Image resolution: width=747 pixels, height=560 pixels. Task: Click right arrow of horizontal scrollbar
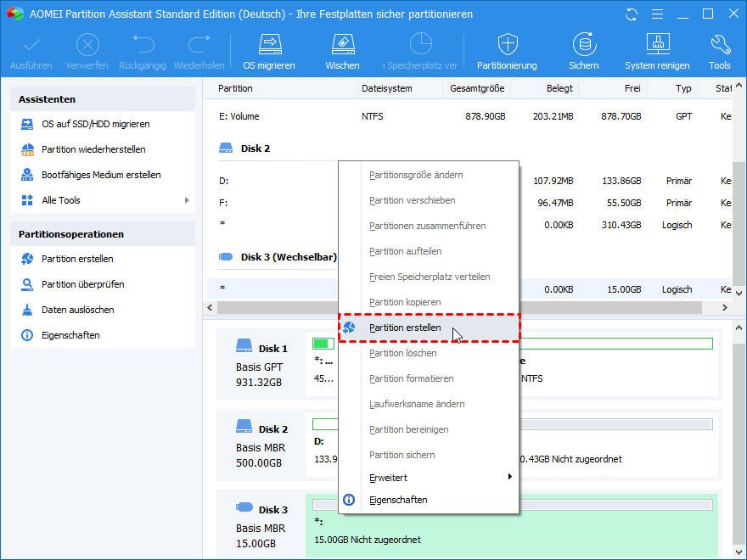(x=725, y=308)
